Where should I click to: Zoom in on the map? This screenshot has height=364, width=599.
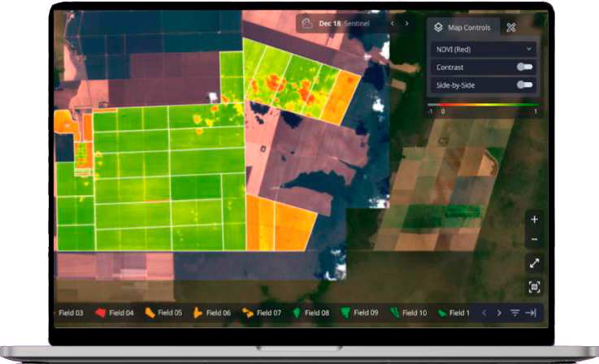534,219
